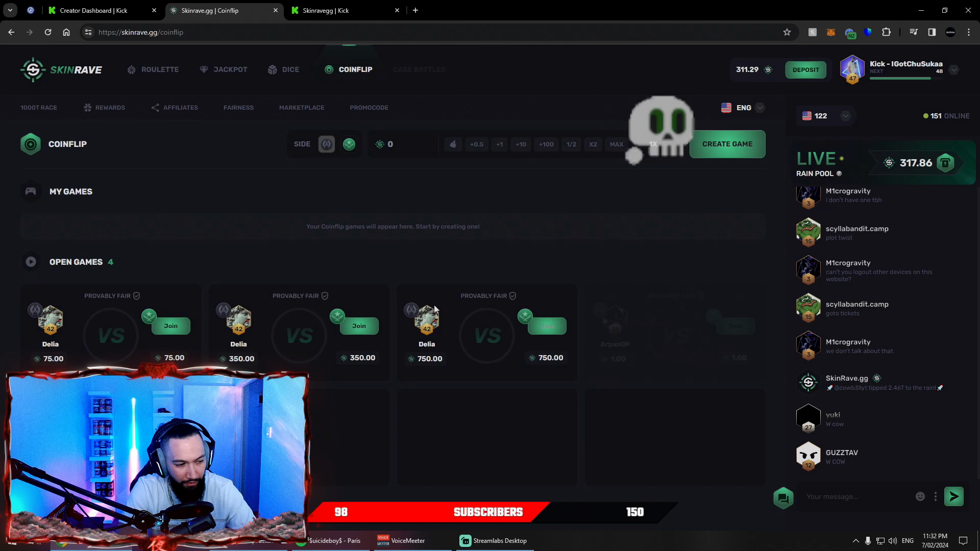Viewport: 980px width, 551px height.
Task: Open the Roulette game page
Action: [x=153, y=70]
